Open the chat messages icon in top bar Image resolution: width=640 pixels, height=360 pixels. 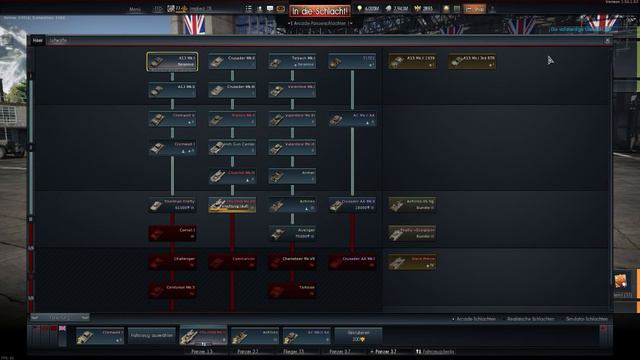tap(270, 9)
